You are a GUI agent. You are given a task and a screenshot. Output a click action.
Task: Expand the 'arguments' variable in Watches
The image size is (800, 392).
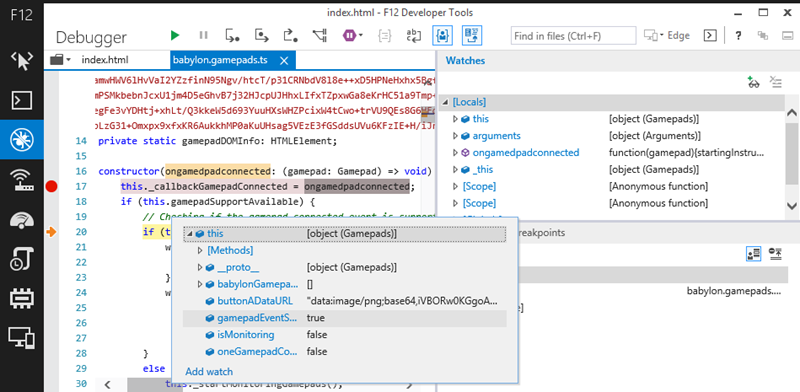[456, 136]
